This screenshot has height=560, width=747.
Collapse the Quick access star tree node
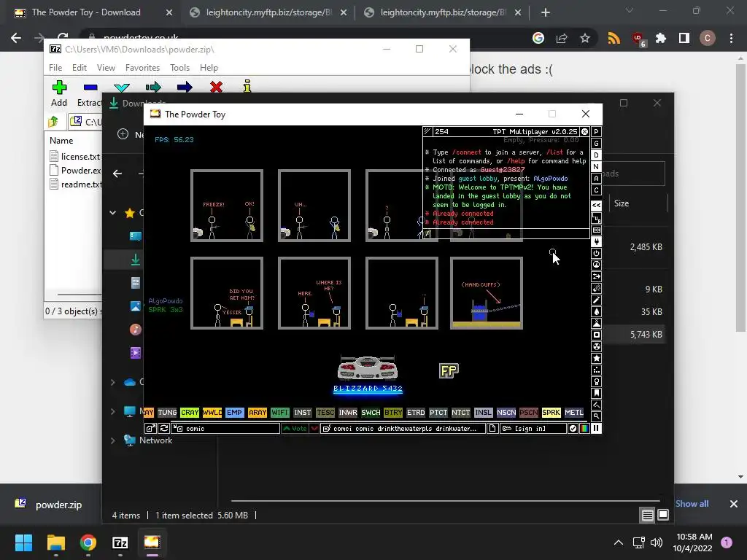113,213
